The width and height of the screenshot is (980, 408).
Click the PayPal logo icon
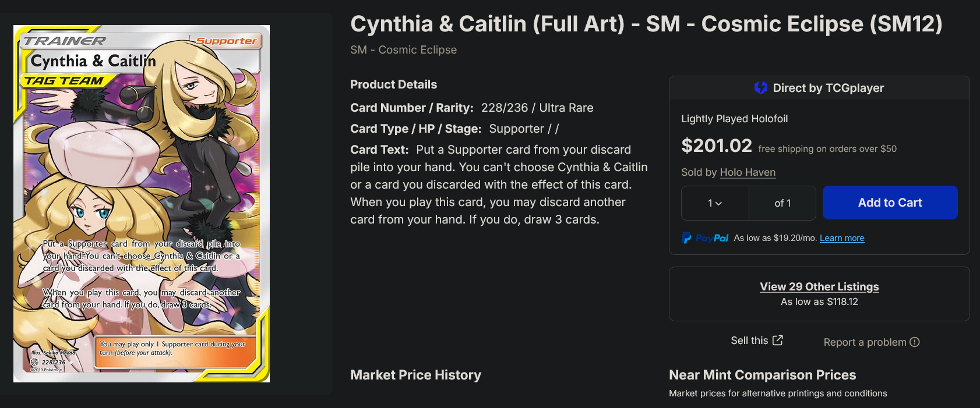pyautogui.click(x=687, y=237)
